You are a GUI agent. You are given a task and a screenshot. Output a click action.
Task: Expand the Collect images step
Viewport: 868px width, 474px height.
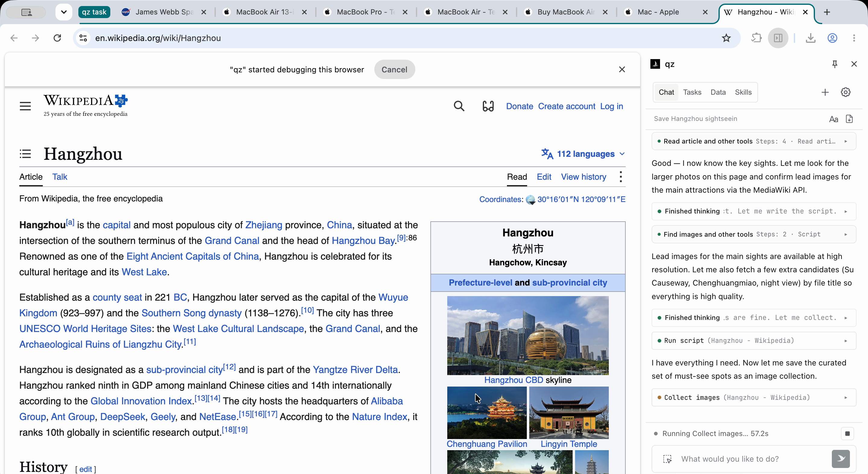(754, 397)
